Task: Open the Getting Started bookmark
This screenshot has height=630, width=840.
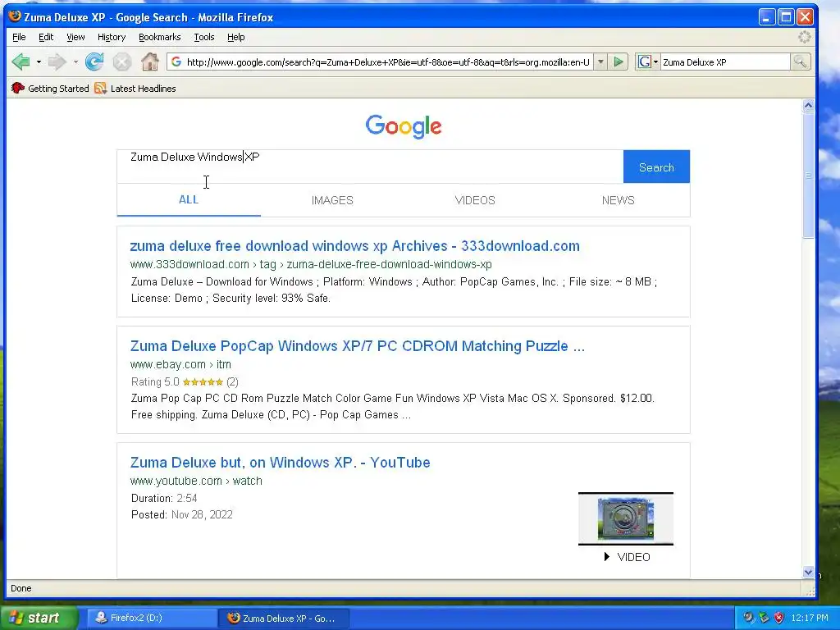Action: pos(50,89)
